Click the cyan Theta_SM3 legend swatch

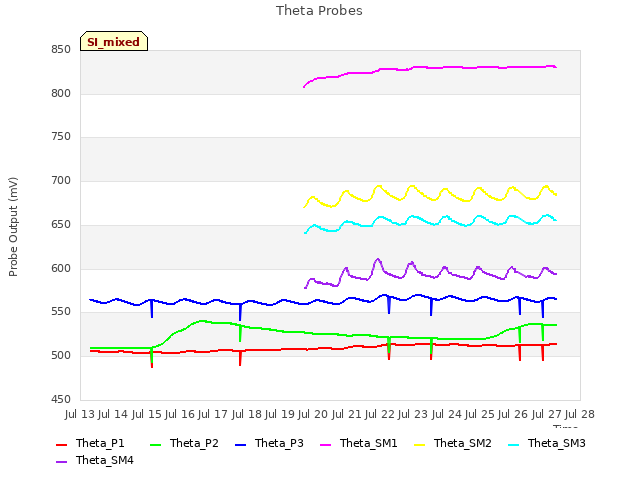tap(513, 444)
